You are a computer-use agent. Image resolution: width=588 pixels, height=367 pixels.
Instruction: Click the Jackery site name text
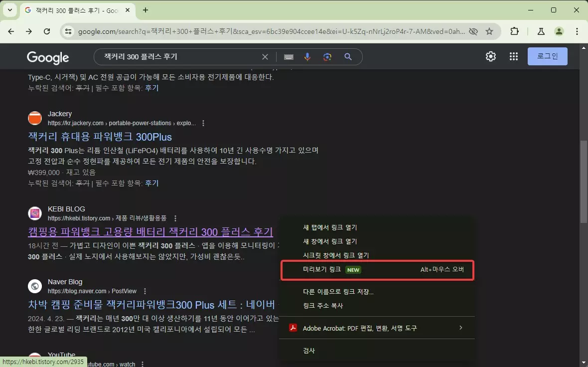point(60,114)
